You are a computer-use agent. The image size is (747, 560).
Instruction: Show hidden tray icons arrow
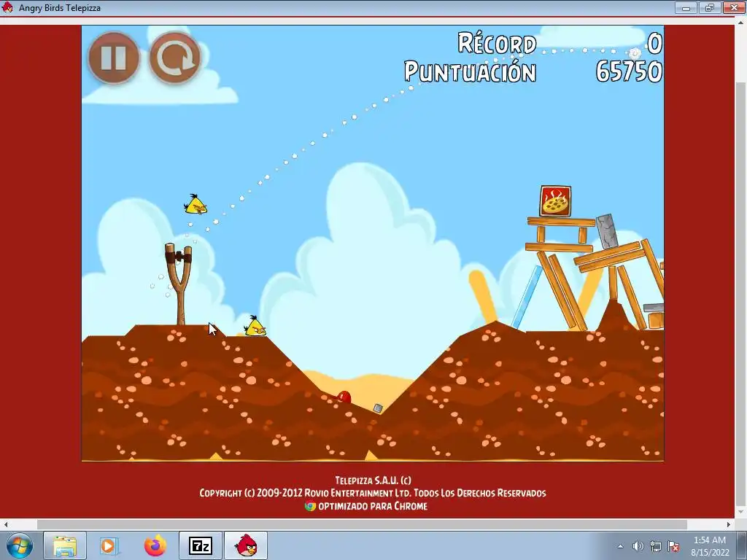click(x=620, y=546)
